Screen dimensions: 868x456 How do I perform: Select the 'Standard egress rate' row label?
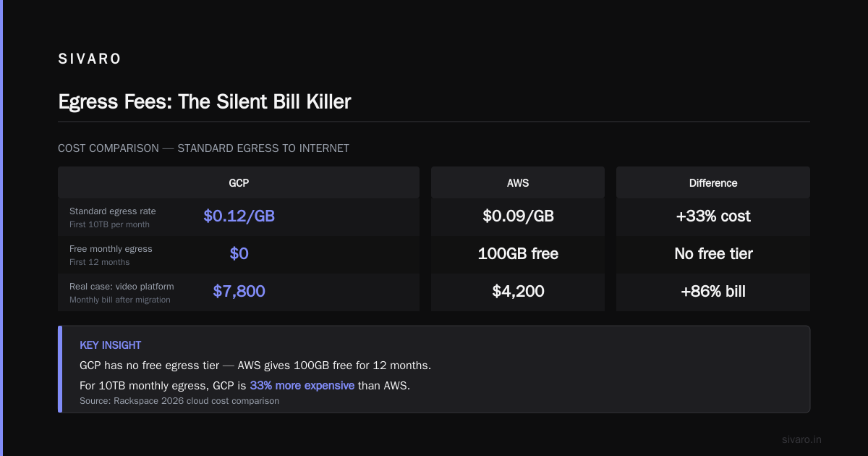(112, 211)
